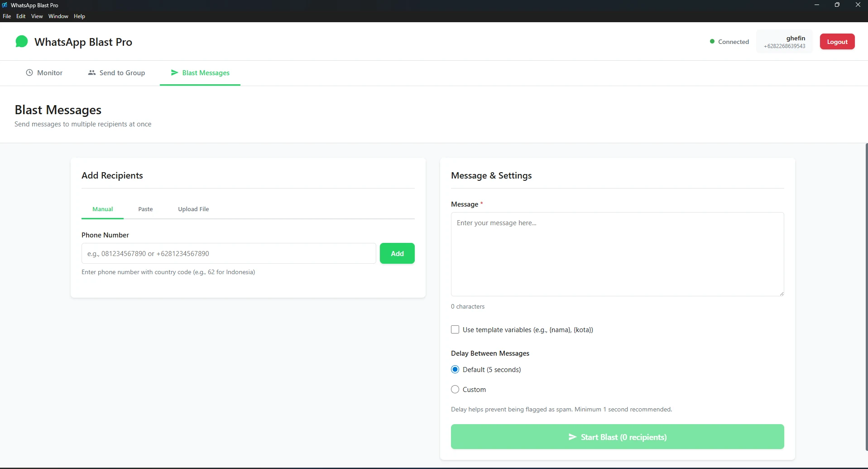Click the Send to Group people icon
868x469 pixels.
point(92,73)
